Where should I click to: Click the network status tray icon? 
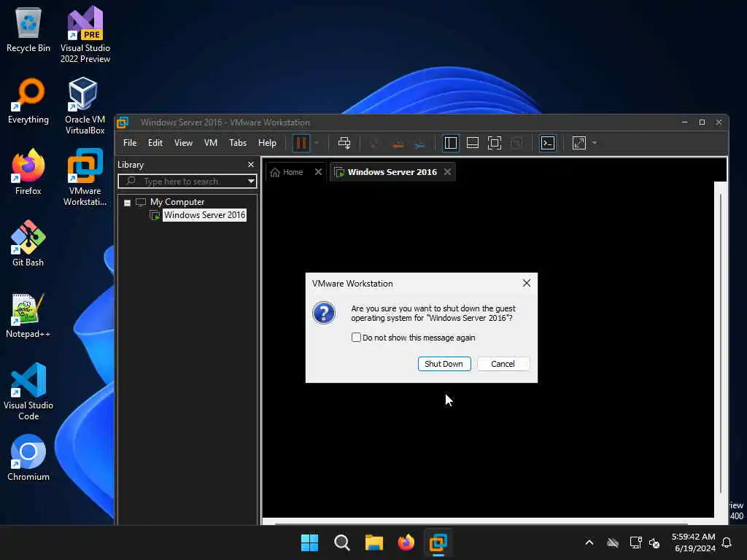[635, 542]
